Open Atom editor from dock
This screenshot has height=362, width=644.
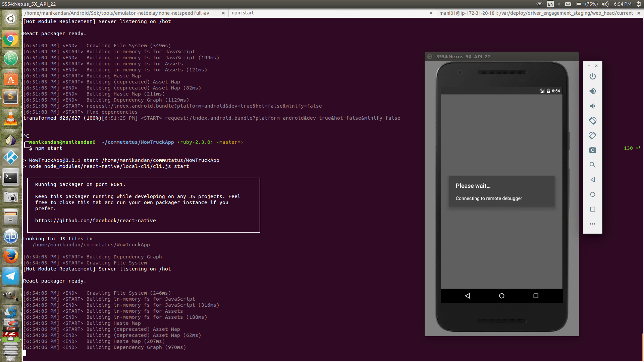click(11, 59)
